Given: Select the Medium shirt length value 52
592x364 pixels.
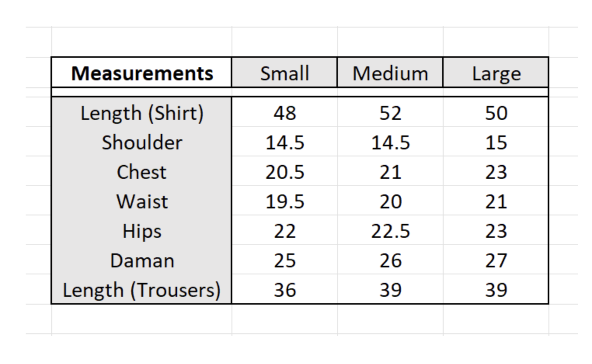Looking at the screenshot, I should (x=390, y=113).
